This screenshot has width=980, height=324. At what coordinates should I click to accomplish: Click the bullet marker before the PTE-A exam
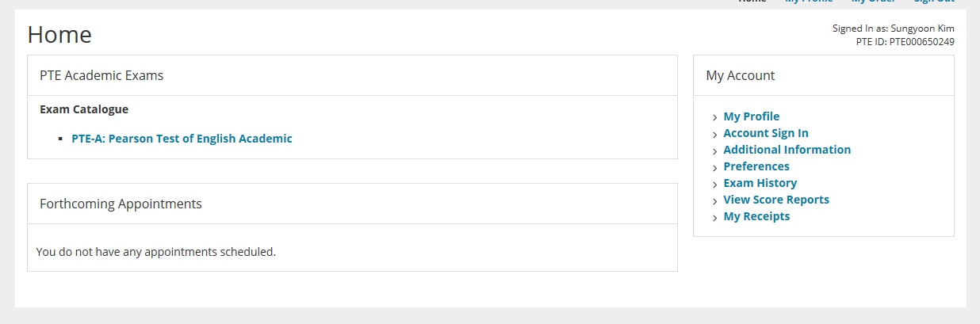[x=60, y=139]
